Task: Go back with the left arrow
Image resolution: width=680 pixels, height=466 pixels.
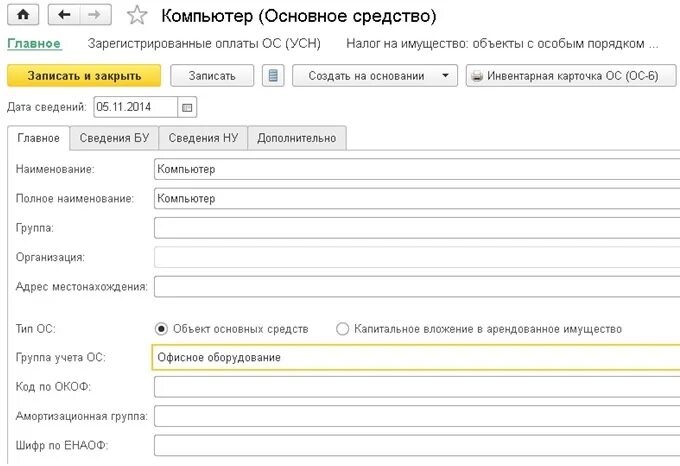Action: (65, 16)
